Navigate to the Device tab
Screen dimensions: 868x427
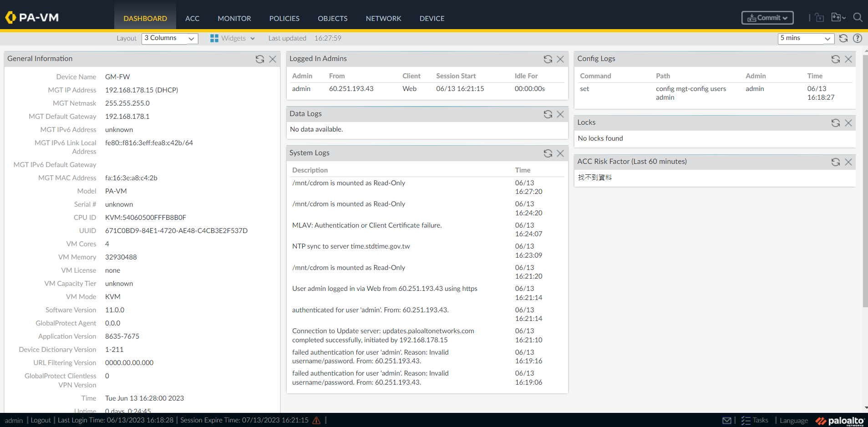point(432,18)
